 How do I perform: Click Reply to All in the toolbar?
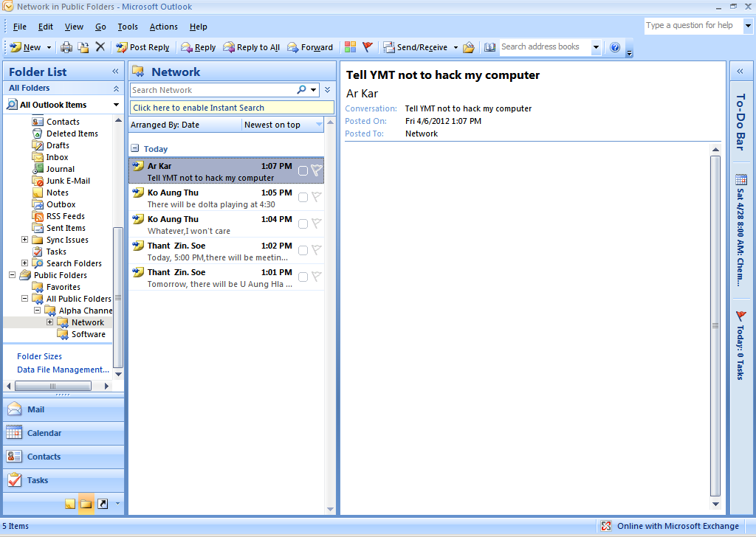point(251,47)
